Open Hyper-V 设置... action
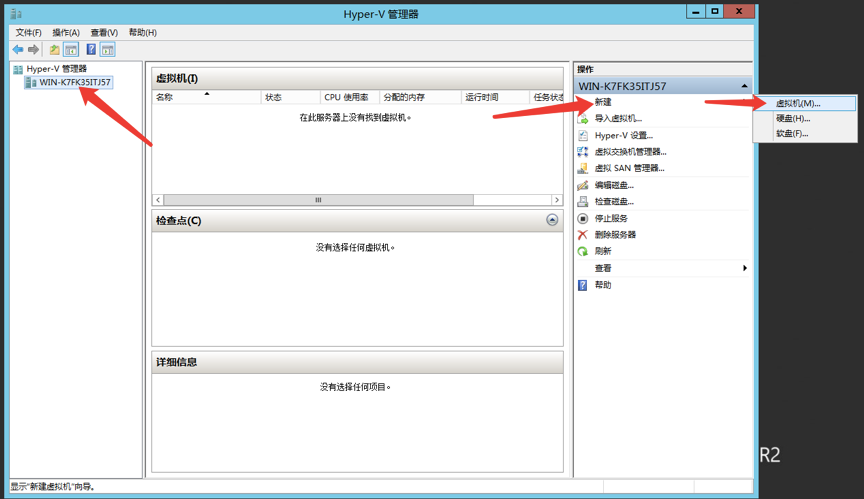This screenshot has width=864, height=499. [624, 135]
